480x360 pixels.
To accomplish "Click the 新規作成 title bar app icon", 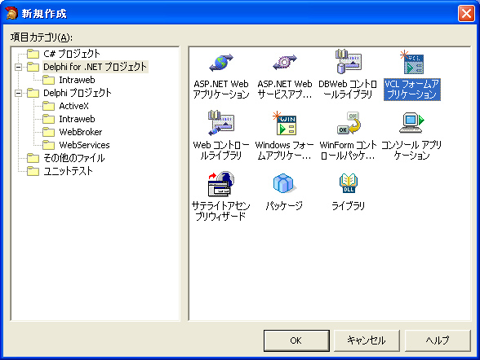I will coord(12,13).
